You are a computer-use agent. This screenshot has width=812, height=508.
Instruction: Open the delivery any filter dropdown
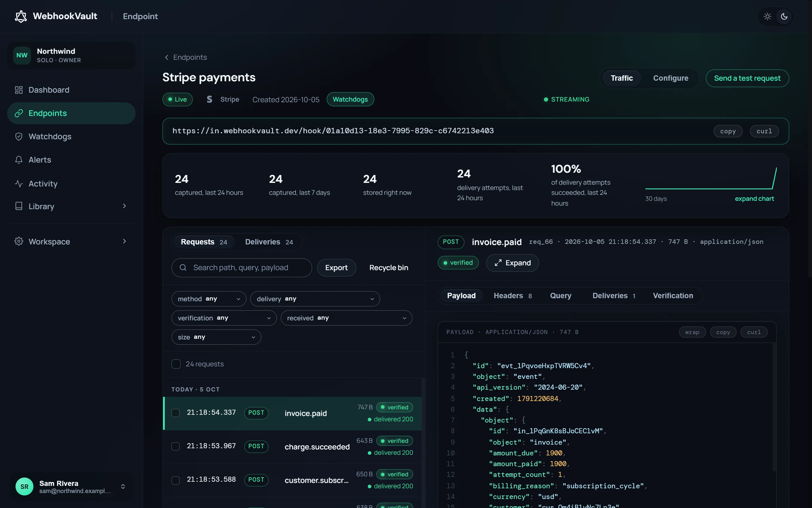315,299
